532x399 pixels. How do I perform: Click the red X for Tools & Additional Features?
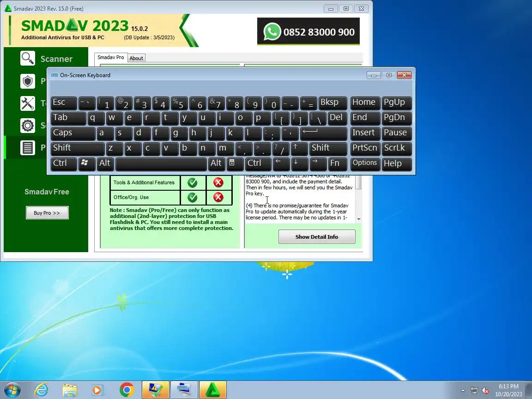coord(218,182)
